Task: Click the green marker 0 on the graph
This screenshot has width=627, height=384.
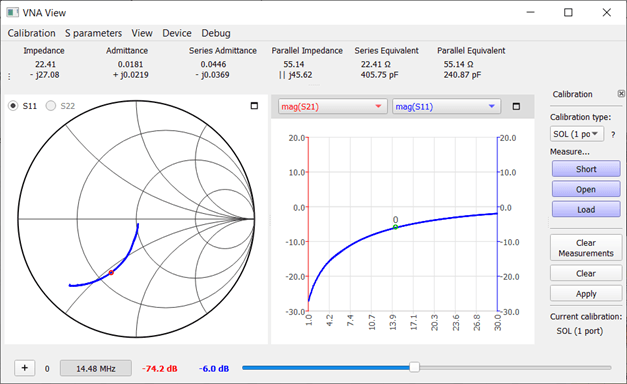Action: [x=395, y=227]
